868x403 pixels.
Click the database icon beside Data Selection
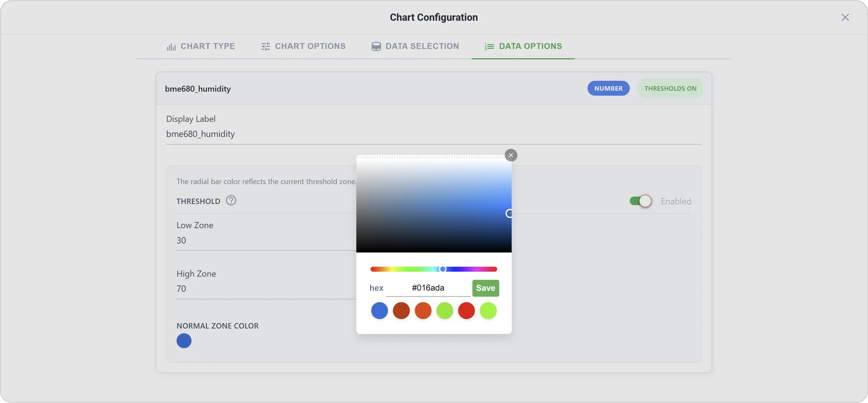(376, 46)
